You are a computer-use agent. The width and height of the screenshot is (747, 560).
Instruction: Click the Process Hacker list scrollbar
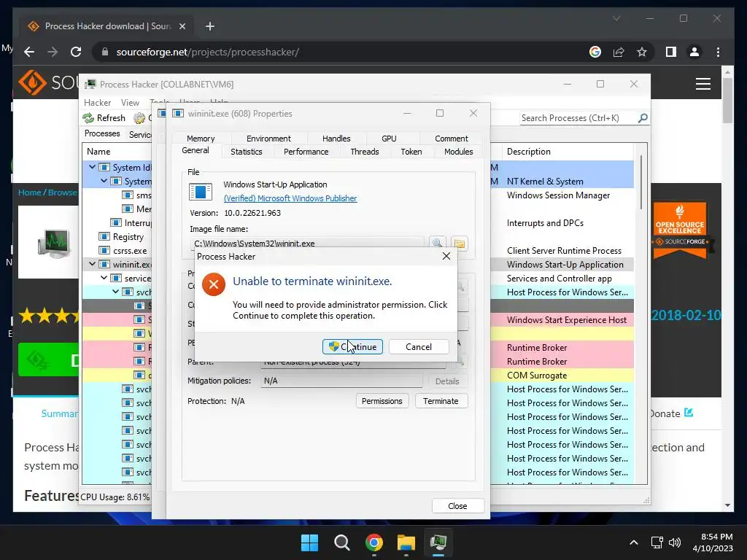(641, 183)
